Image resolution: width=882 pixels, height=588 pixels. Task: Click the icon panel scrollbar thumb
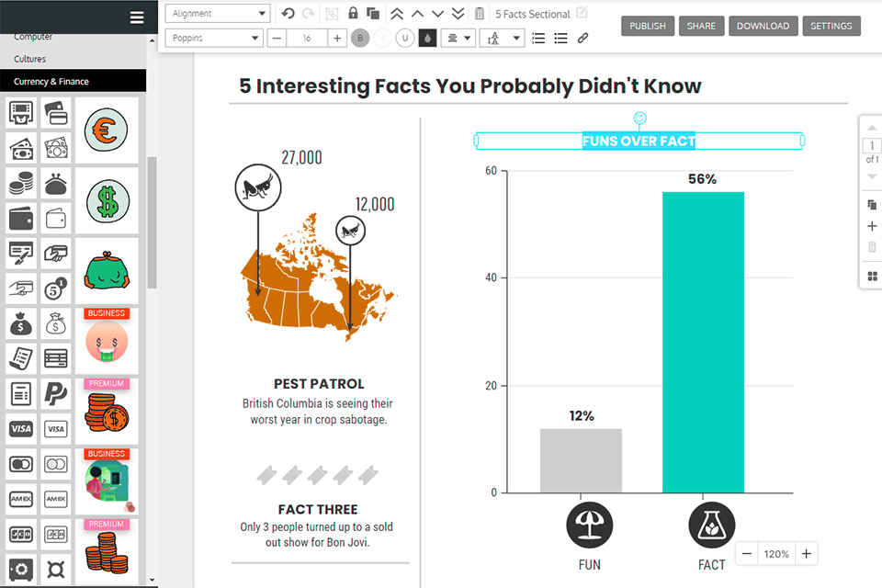pyautogui.click(x=152, y=222)
